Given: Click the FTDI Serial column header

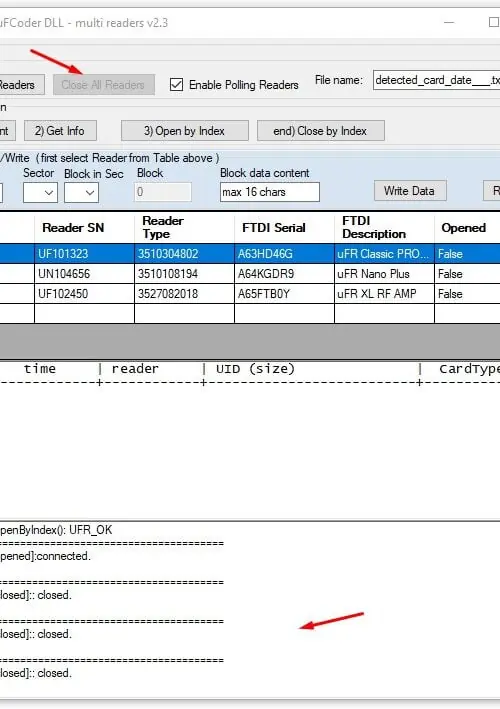Looking at the screenshot, I should 284,227.
